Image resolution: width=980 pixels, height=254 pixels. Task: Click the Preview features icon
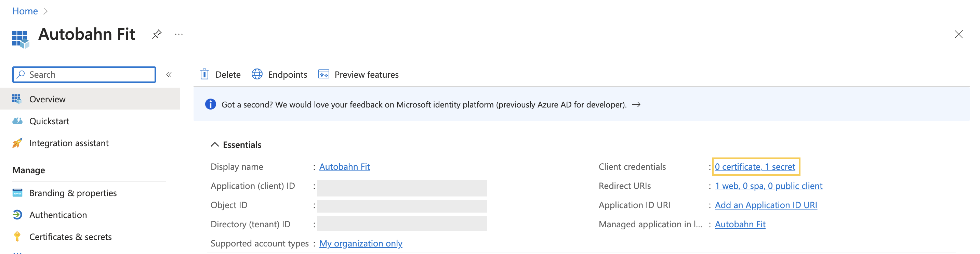324,74
